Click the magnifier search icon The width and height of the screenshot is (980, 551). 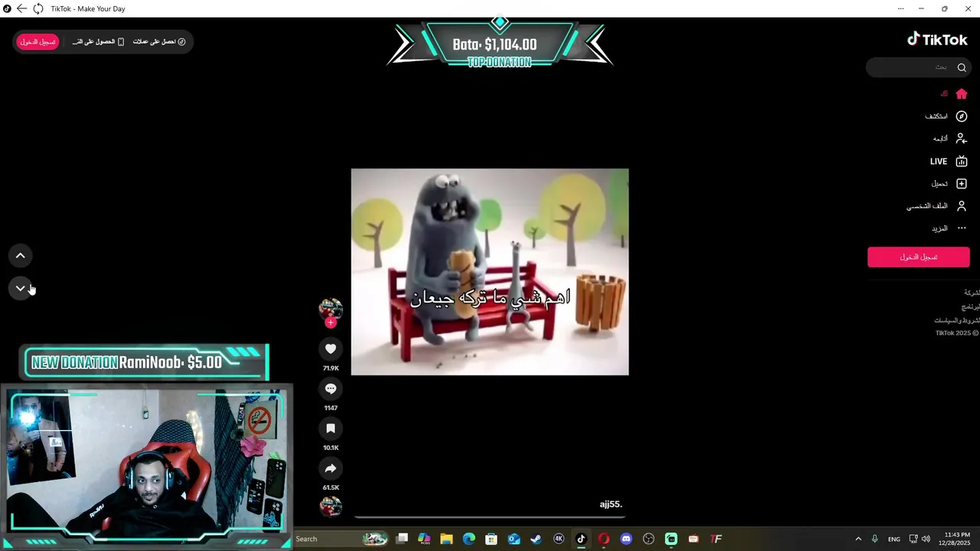[962, 67]
